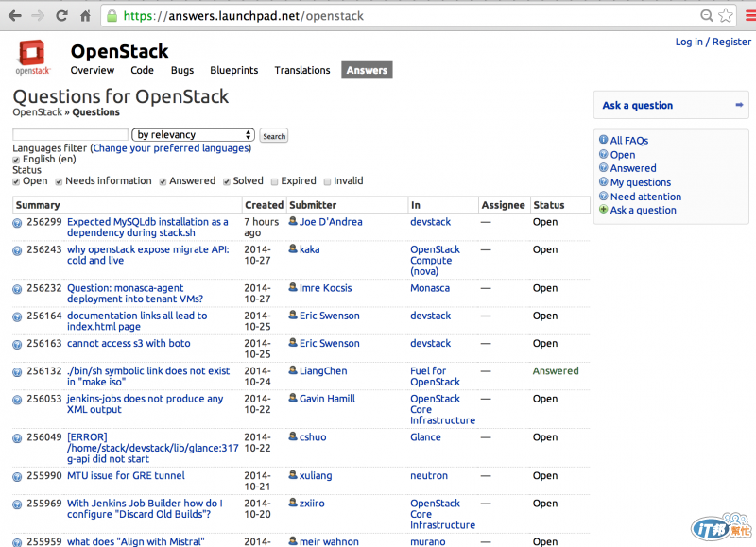Image resolution: width=756 pixels, height=547 pixels.
Task: Click the green plus icon beside Ask a question
Action: [x=603, y=209]
